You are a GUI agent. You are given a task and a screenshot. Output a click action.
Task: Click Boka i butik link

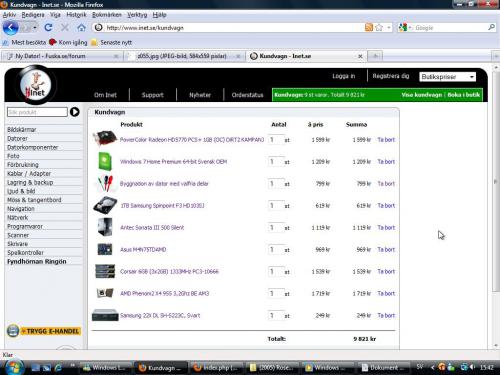[464, 95]
